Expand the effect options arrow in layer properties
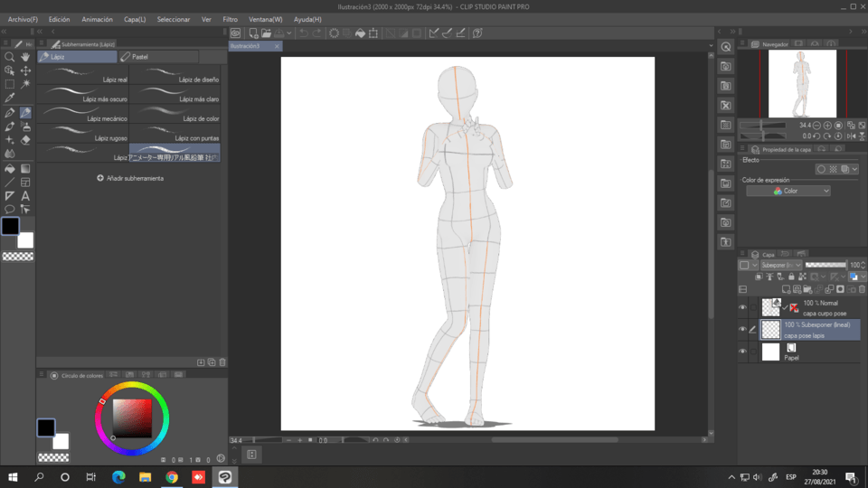 click(854, 169)
